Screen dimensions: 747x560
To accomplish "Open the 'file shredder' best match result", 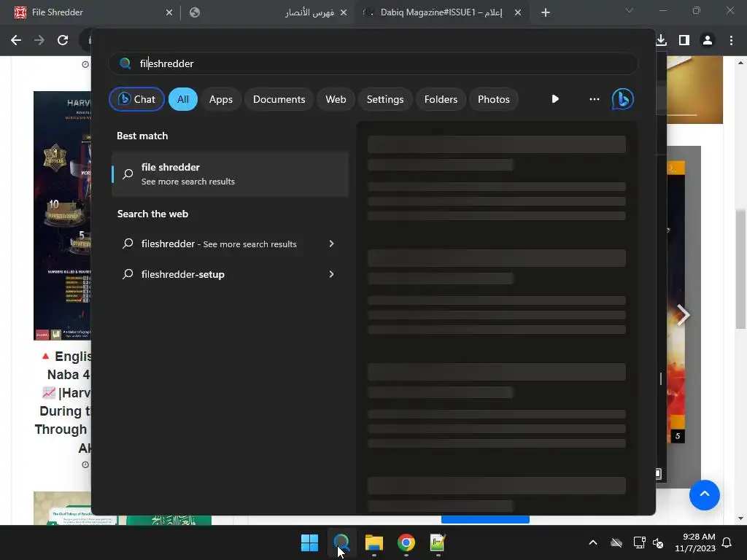I will tap(230, 174).
